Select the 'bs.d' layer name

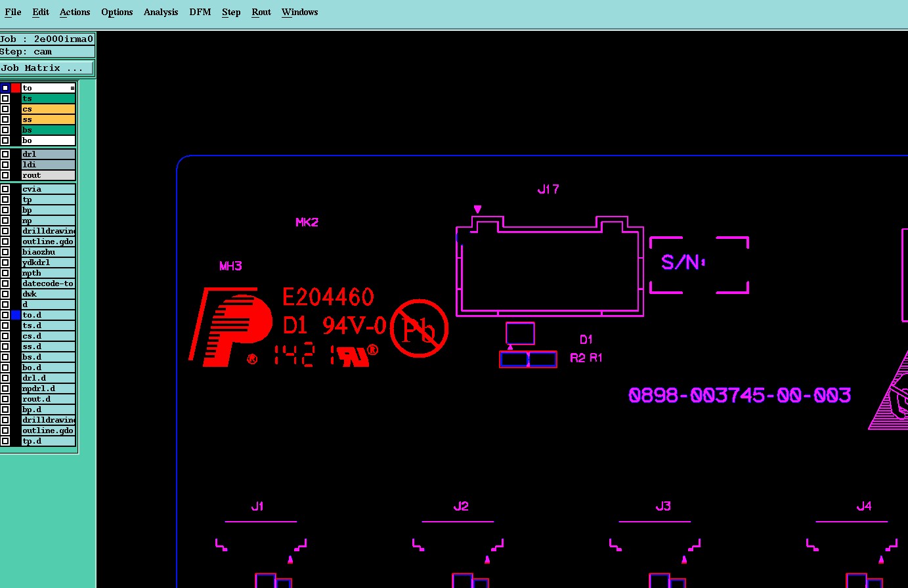click(x=49, y=357)
